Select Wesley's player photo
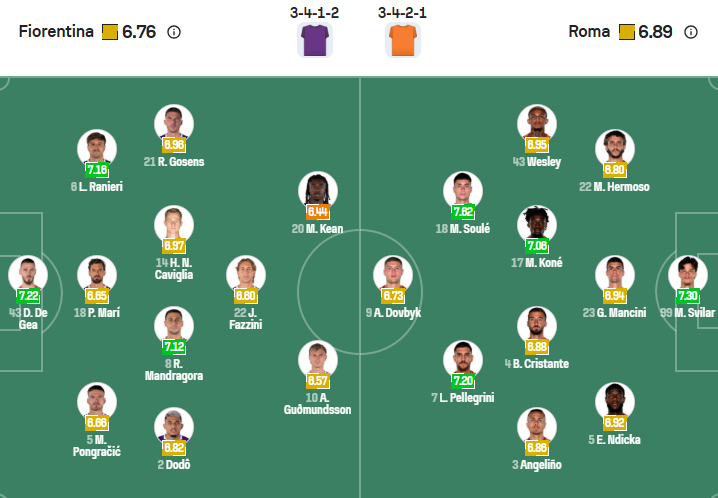The height and width of the screenshot is (498, 718). [537, 124]
